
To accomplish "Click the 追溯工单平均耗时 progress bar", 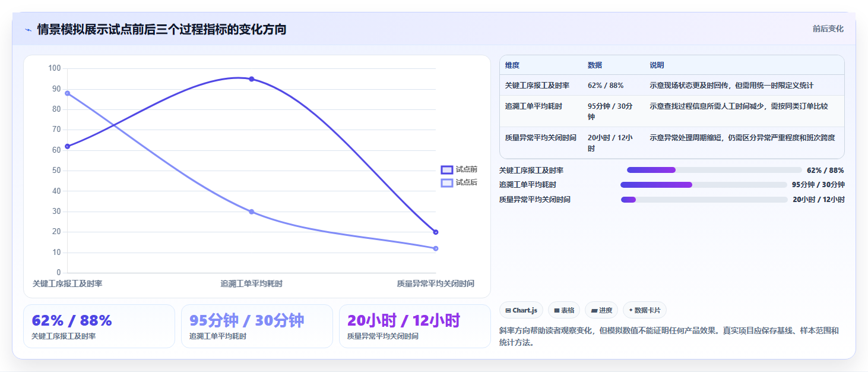I will 704,185.
